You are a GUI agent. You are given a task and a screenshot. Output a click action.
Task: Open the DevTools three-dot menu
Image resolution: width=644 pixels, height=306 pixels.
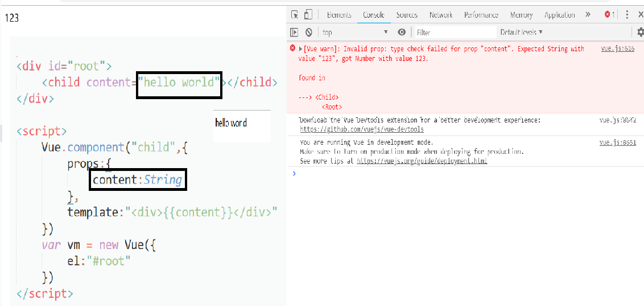pos(627,15)
